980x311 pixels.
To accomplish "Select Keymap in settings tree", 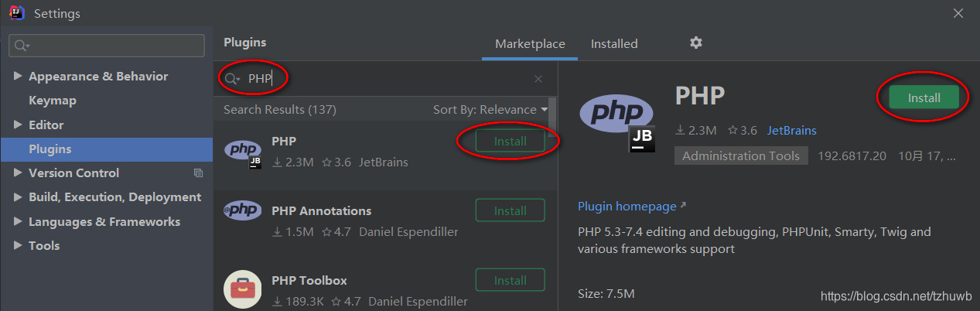I will 53,101.
